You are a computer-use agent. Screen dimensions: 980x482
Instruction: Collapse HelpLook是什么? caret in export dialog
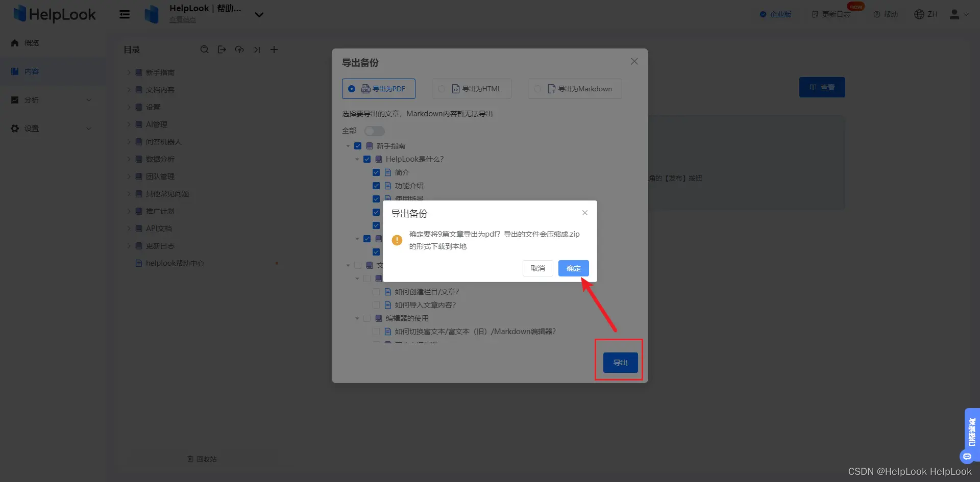click(x=357, y=159)
